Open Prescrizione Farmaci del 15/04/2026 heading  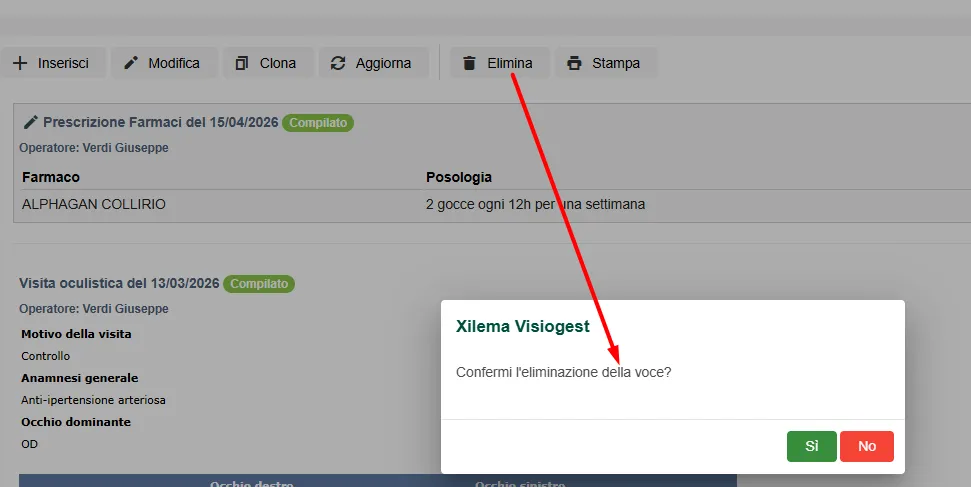click(x=161, y=122)
